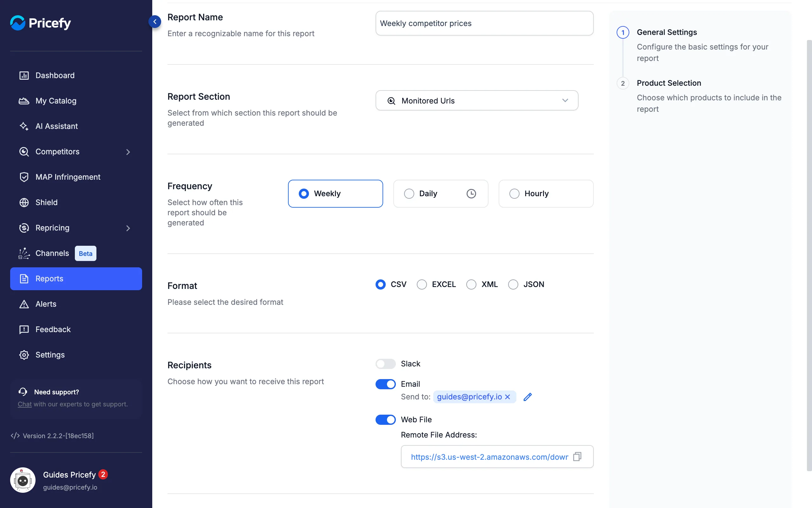Edit email recipients with pencil icon
The width and height of the screenshot is (812, 508).
527,397
